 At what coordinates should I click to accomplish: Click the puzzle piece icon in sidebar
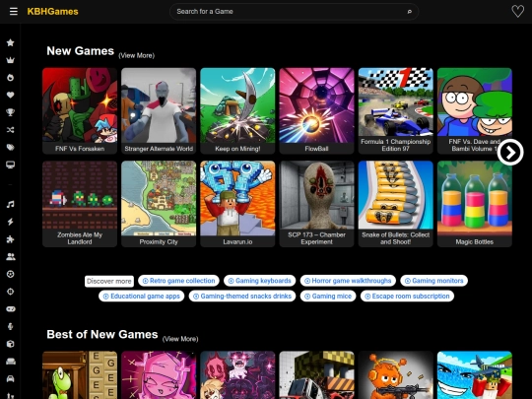(11, 239)
